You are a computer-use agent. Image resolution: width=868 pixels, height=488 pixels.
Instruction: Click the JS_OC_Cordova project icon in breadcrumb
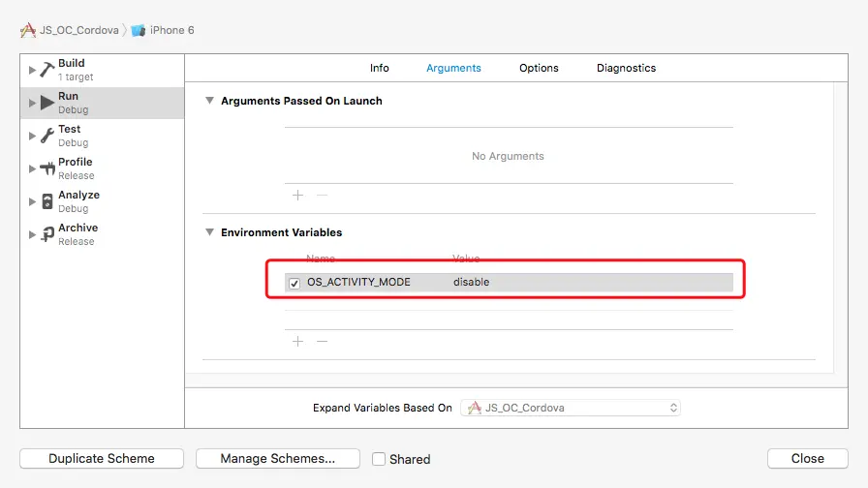pos(28,30)
